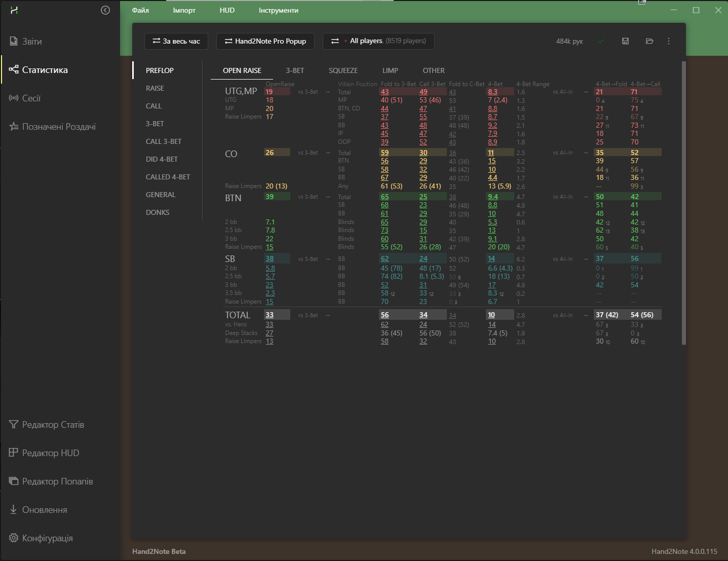Click the BTN OpenRaise value 39
The image size is (728, 561).
[x=270, y=197]
